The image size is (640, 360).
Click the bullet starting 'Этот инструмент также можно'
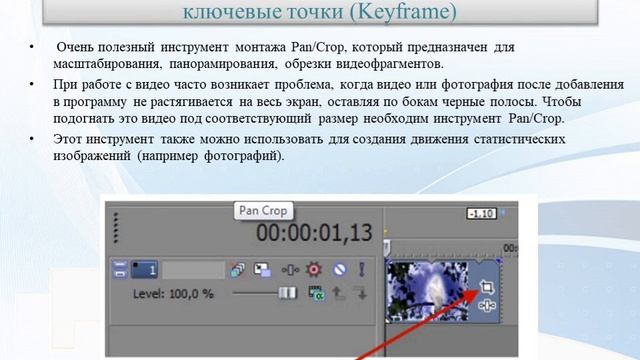pyautogui.click(x=309, y=147)
